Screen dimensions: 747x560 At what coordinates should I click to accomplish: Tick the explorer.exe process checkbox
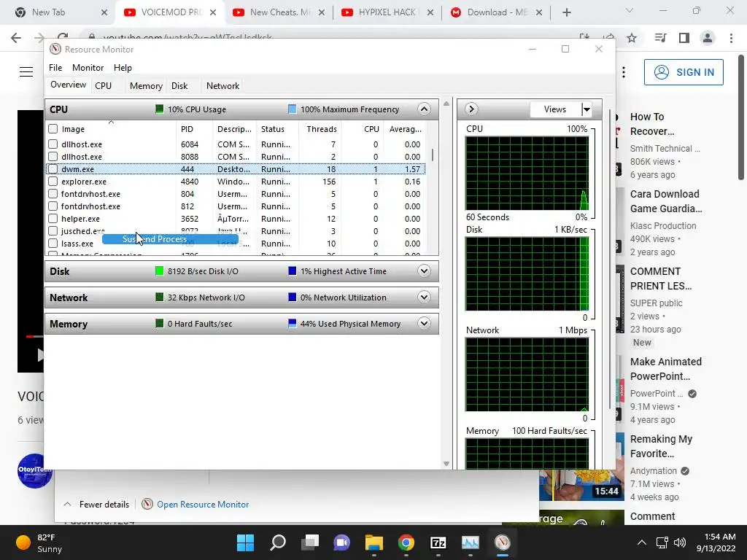(53, 182)
